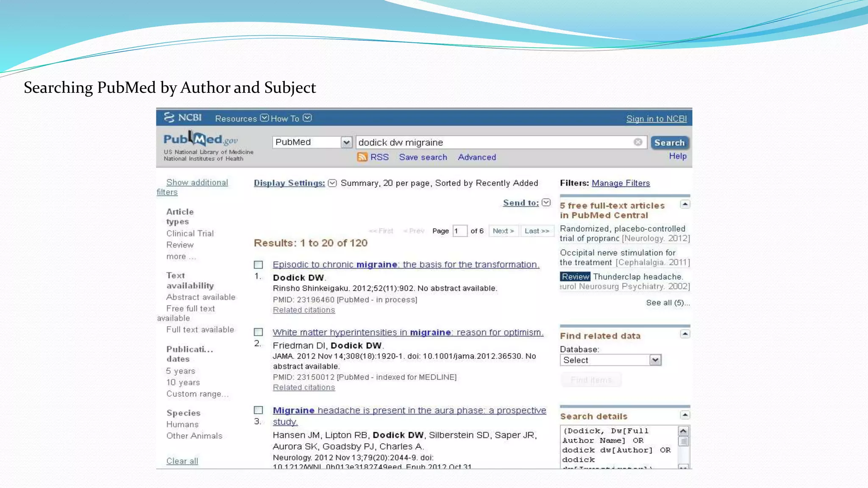The image size is (868, 488).
Task: Open the Resources dropdown menu
Action: pyautogui.click(x=242, y=118)
